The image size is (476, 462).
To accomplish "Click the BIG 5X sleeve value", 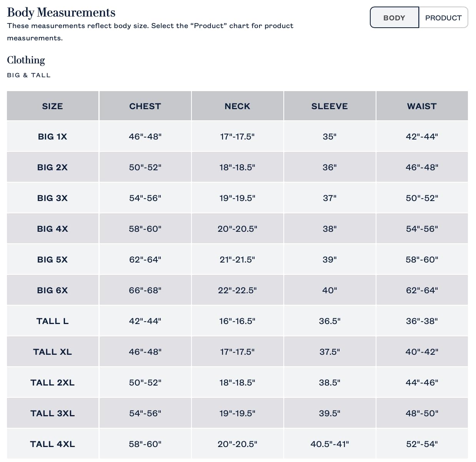I will (x=330, y=259).
